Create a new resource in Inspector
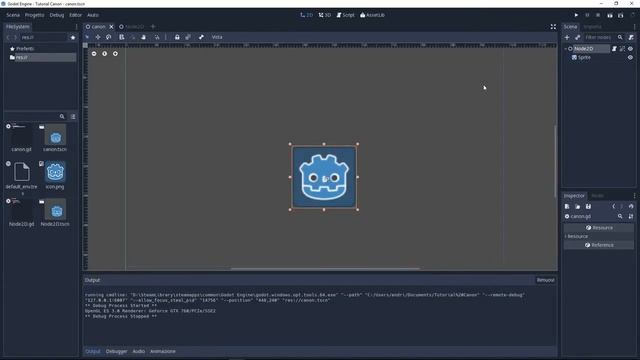Viewport: 640px width, 360px height. 567,207
